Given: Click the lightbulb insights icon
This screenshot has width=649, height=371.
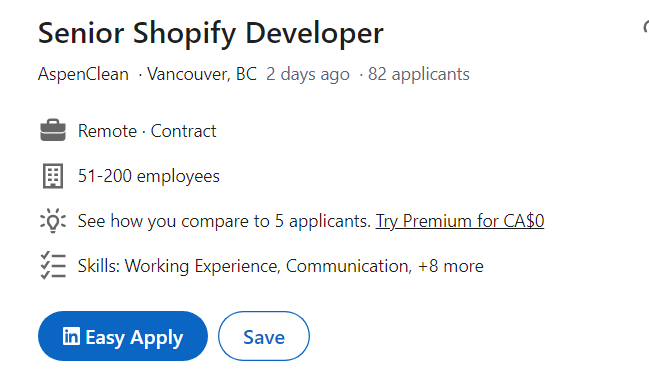Looking at the screenshot, I should point(53,221).
